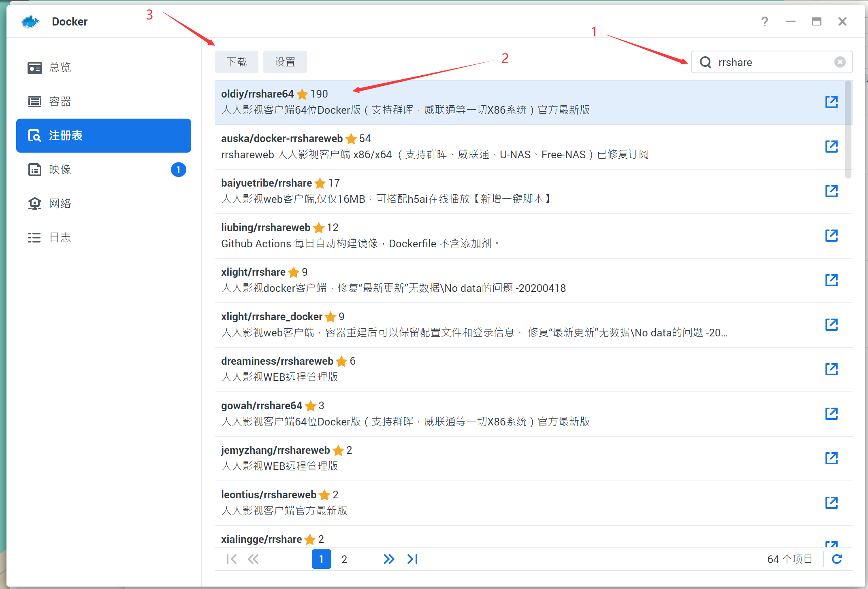
Task: Close the Docker window
Action: [x=842, y=21]
